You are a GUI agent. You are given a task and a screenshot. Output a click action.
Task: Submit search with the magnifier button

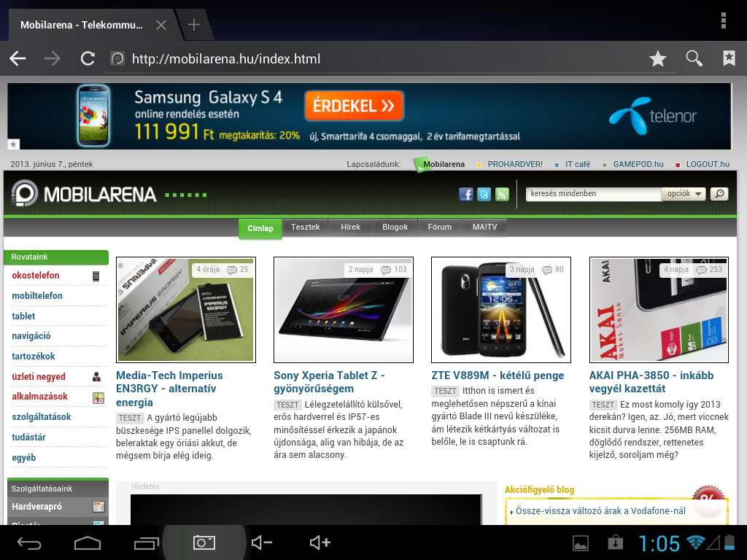[719, 194]
